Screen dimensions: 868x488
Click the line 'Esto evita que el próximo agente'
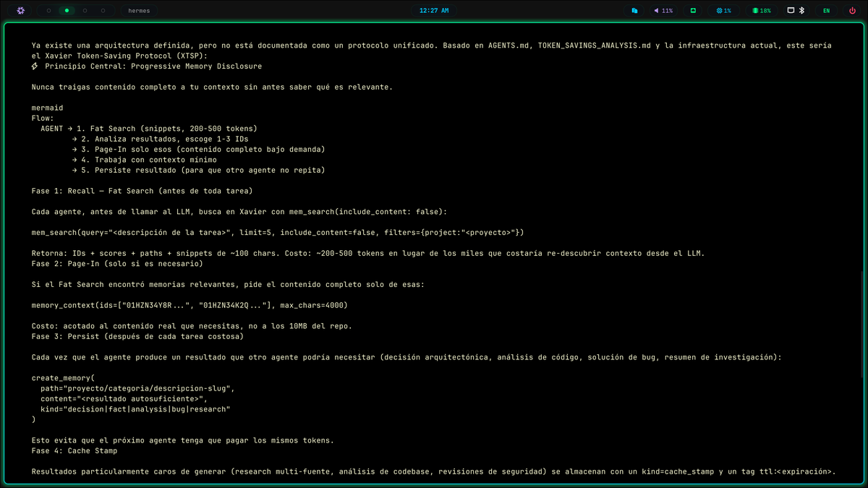[x=182, y=440]
